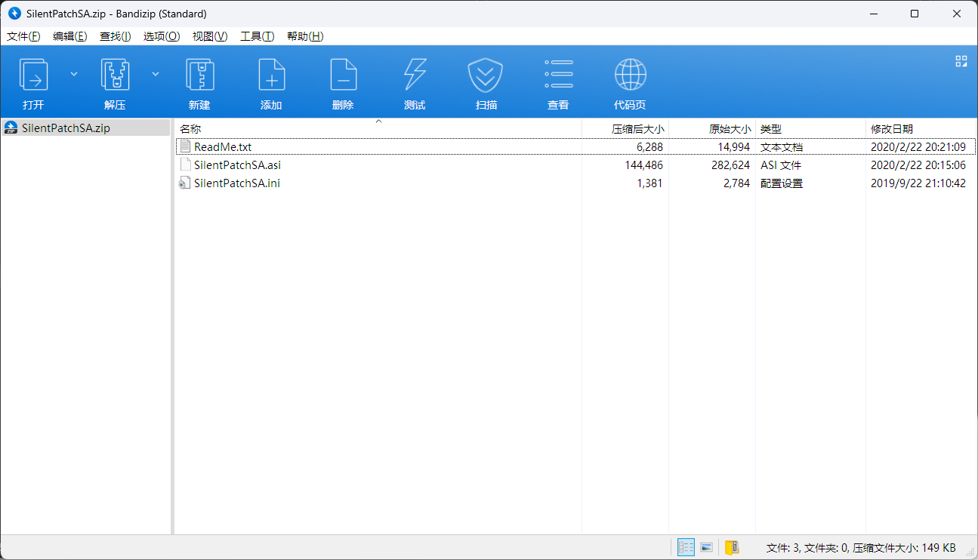
Task: Sort by the 压缩后大小 column header
Action: click(625, 129)
